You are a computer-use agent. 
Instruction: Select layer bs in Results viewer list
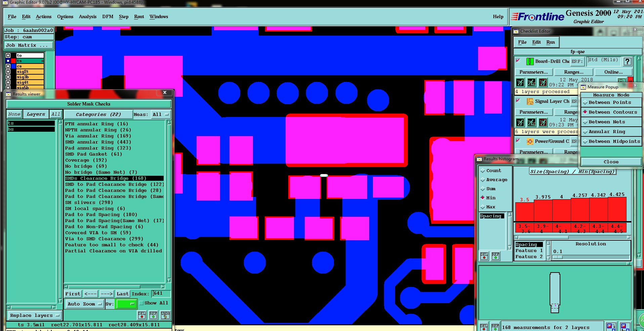coord(31,129)
